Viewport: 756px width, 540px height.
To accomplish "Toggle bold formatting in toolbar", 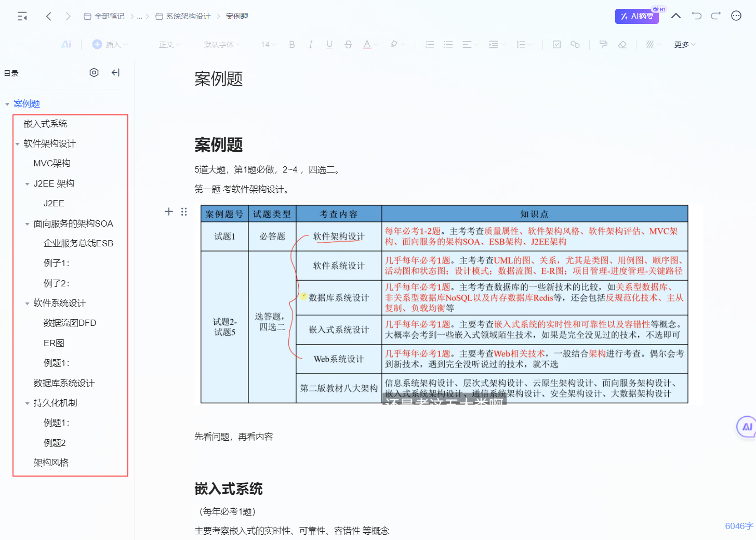I will (x=292, y=45).
